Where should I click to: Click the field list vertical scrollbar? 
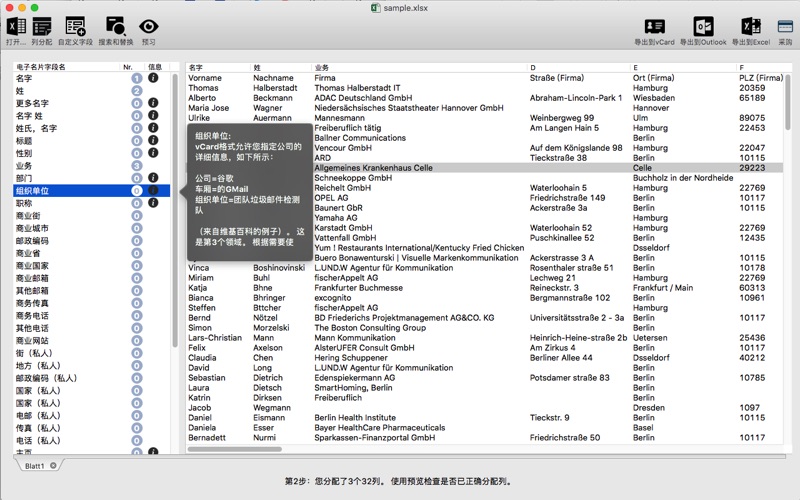(176, 210)
